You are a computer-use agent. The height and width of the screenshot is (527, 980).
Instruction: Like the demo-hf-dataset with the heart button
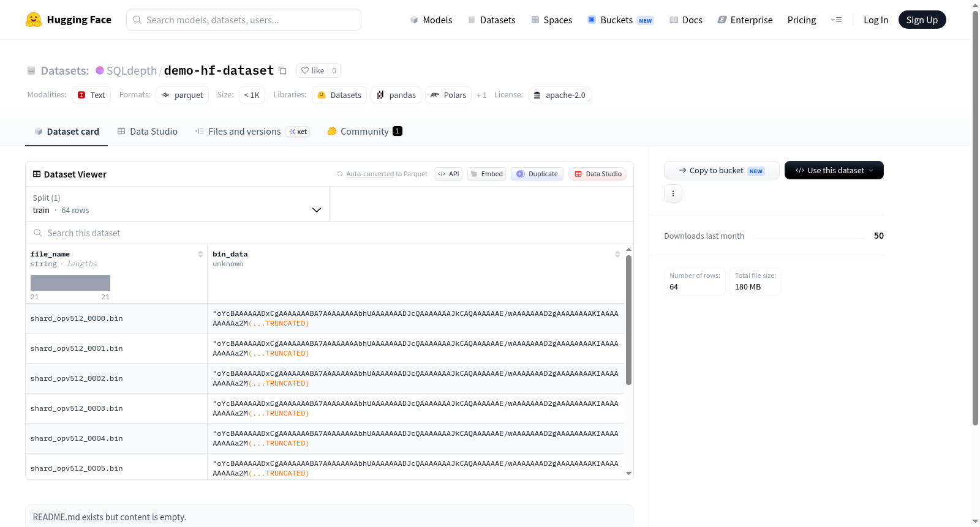point(312,70)
